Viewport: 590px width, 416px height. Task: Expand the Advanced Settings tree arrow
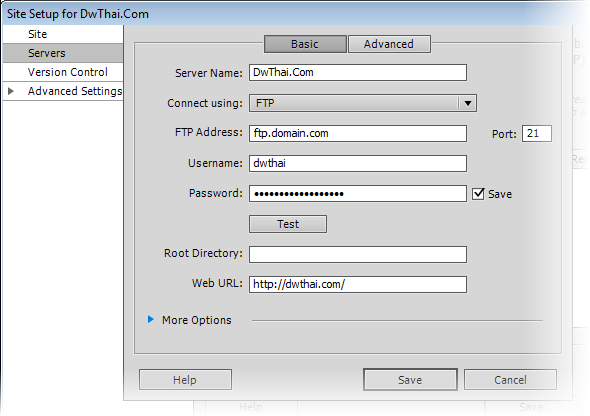(x=11, y=91)
